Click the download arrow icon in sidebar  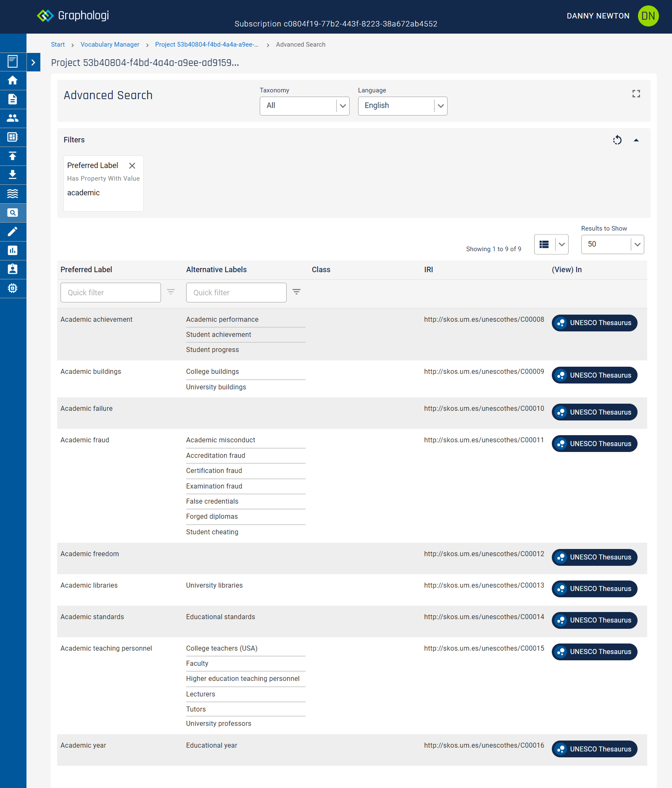(13, 175)
